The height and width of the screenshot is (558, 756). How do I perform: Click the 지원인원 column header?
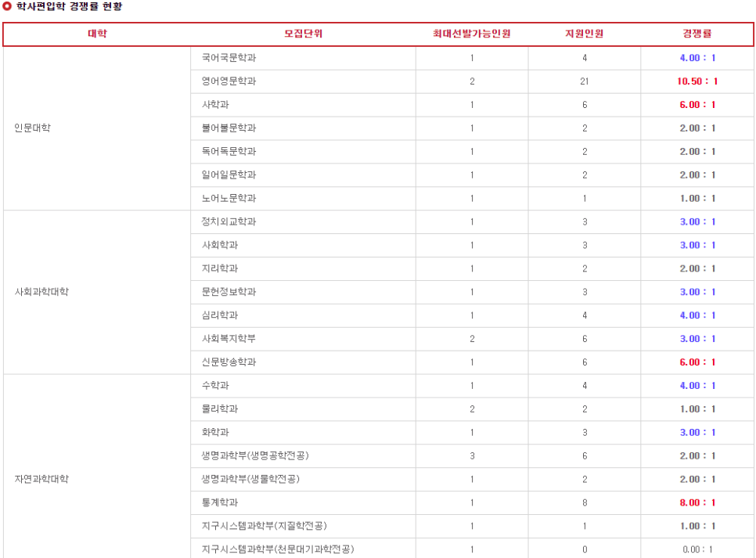coord(585,34)
